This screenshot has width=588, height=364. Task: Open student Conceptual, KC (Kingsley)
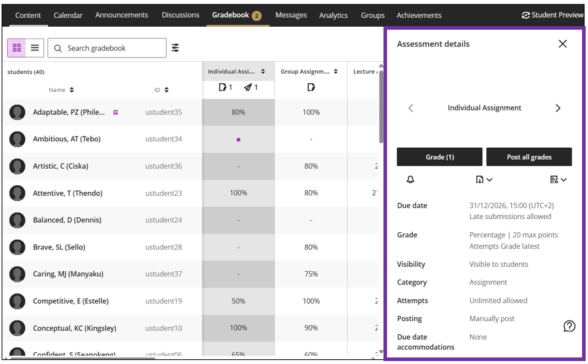pos(75,328)
